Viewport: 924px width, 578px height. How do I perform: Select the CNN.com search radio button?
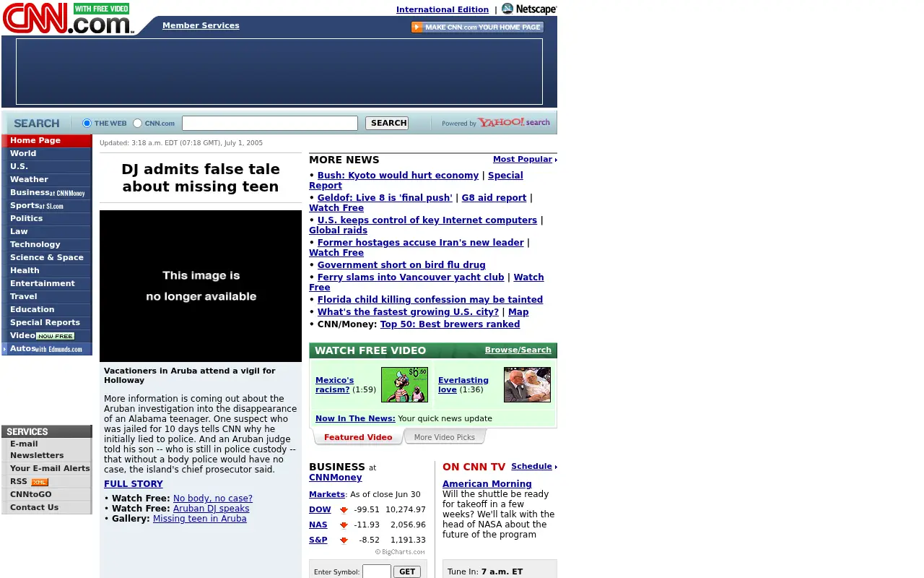pyautogui.click(x=137, y=124)
